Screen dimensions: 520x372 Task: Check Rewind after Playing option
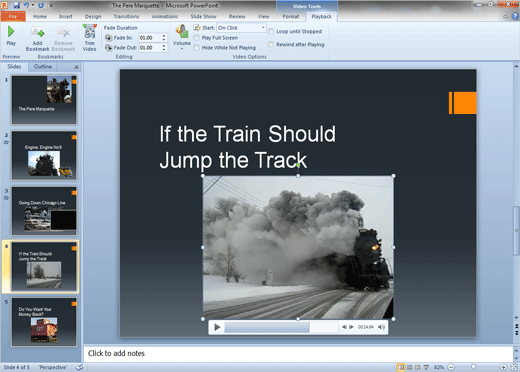[x=271, y=44]
